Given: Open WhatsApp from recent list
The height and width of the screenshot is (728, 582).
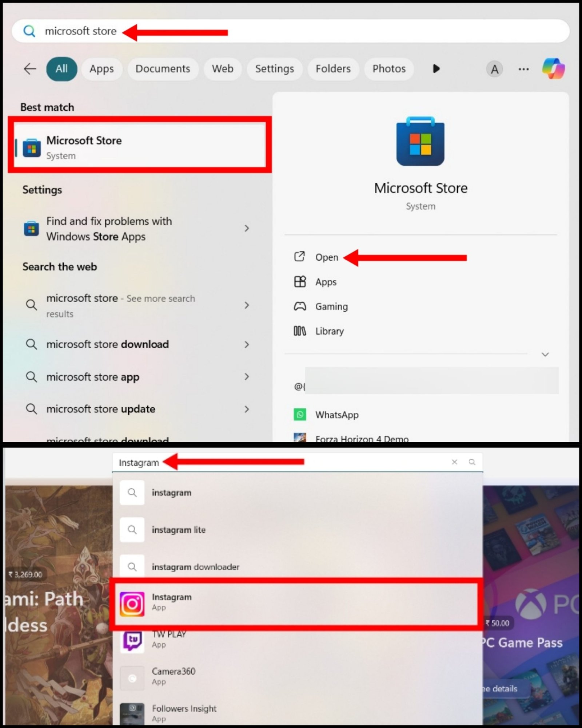Looking at the screenshot, I should 337,415.
